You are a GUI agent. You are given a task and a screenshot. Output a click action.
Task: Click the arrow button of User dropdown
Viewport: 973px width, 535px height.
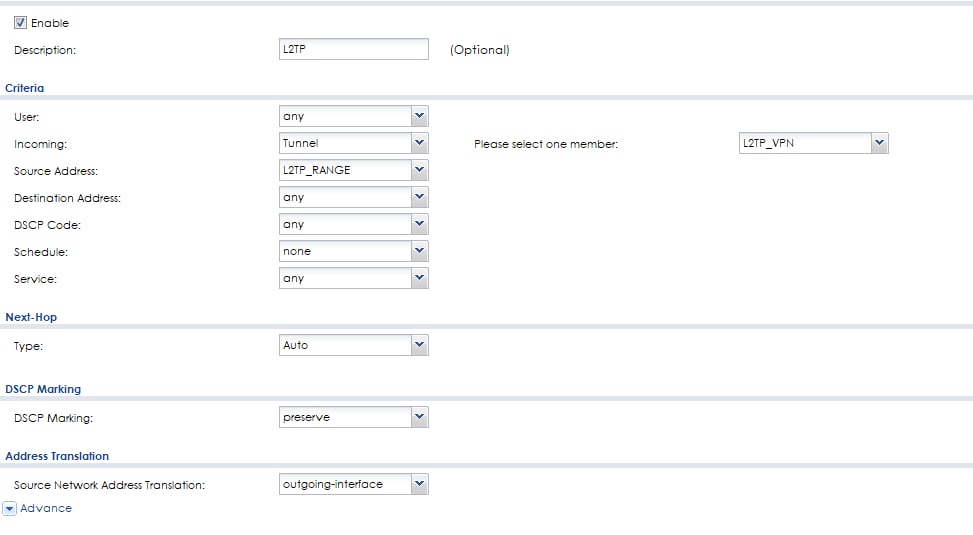[x=420, y=116]
